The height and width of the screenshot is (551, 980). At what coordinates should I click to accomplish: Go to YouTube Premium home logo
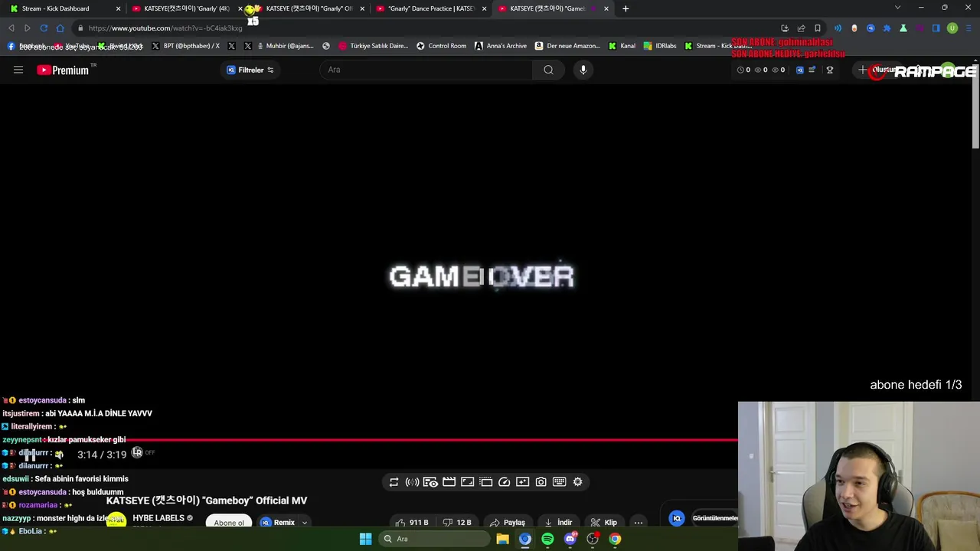click(x=63, y=70)
